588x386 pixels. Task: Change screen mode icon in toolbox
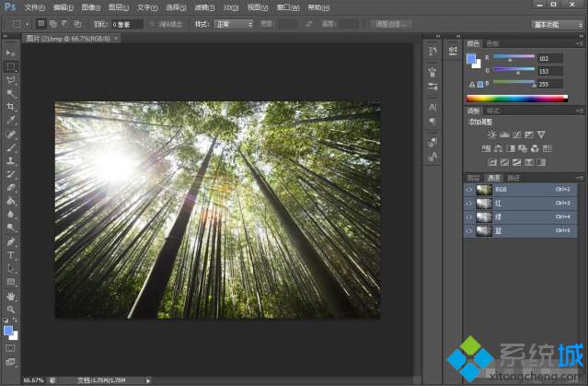click(10, 362)
